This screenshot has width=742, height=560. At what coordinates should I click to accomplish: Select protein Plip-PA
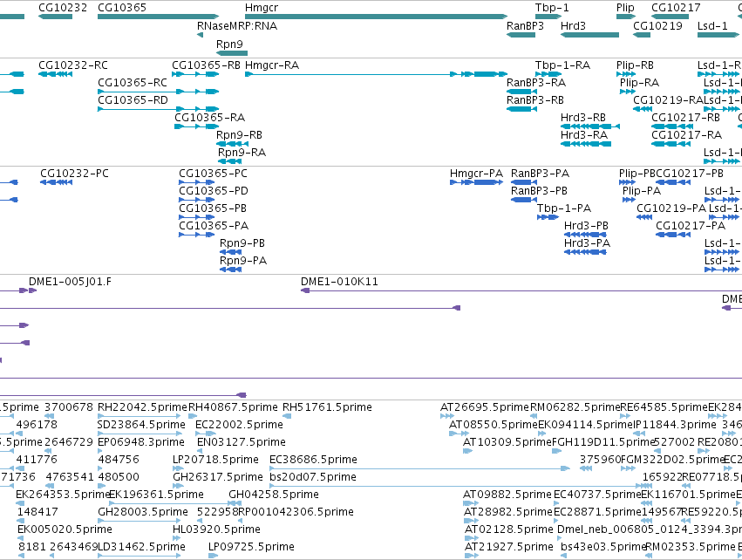pyautogui.click(x=642, y=191)
